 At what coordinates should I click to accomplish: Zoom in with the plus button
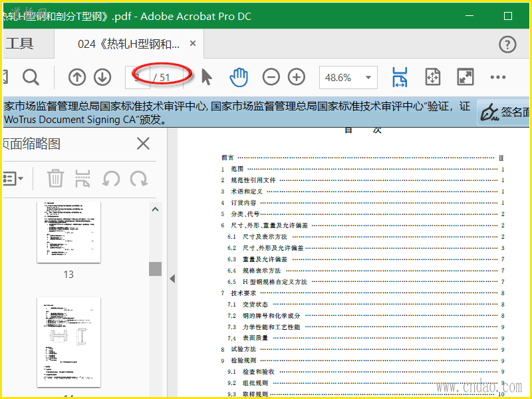(297, 77)
